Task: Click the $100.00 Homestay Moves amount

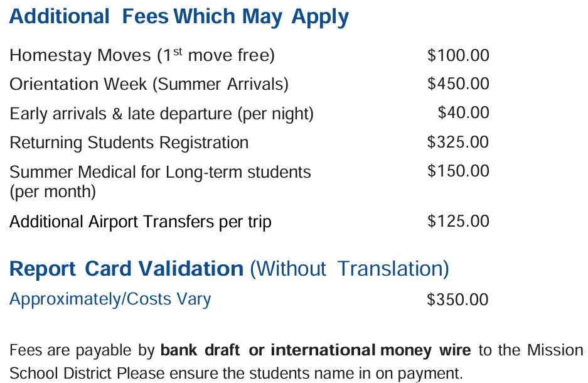Action: (x=457, y=55)
